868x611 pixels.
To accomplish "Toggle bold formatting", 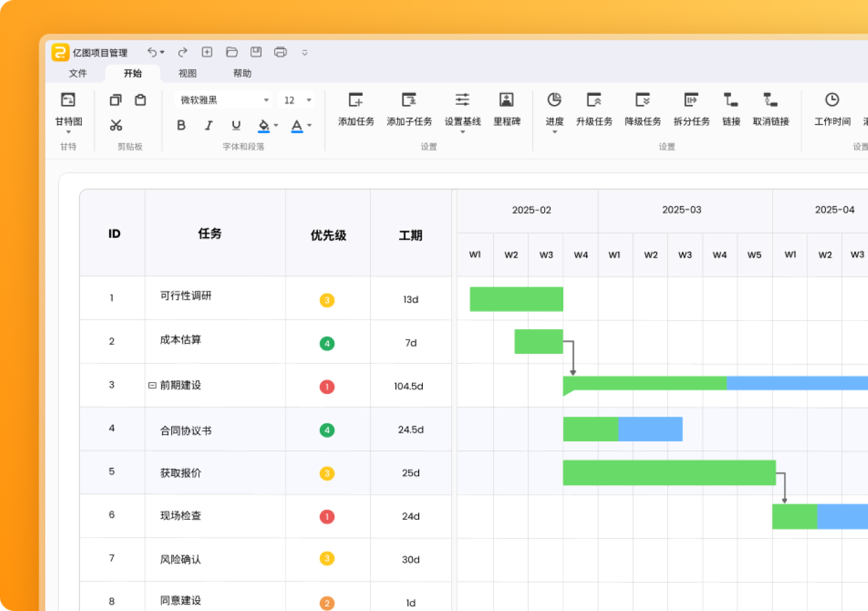I will [182, 125].
